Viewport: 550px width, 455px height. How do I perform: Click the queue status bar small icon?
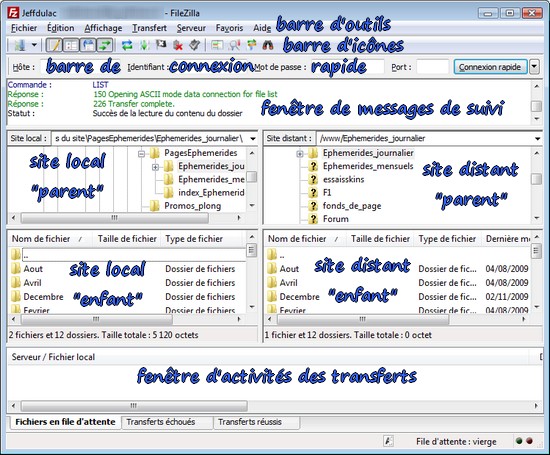click(389, 441)
